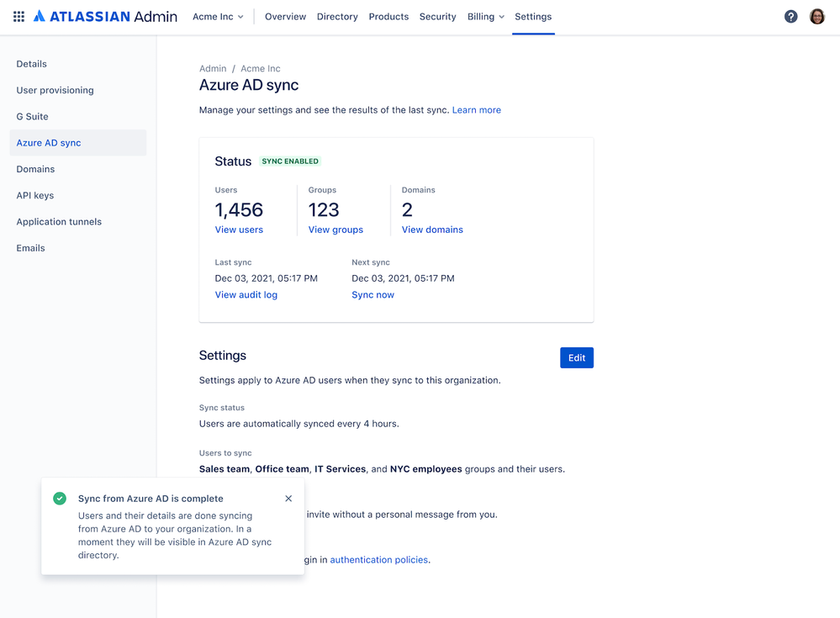Viewport: 840px width, 618px height.
Task: Select G Suite in the sidebar
Action: (78, 116)
